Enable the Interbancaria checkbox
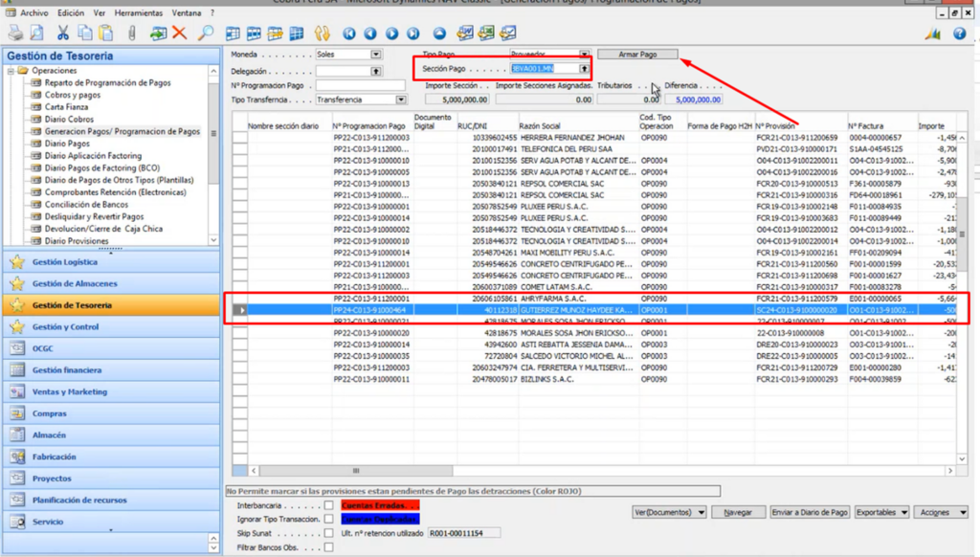The image size is (980, 557). click(x=329, y=505)
